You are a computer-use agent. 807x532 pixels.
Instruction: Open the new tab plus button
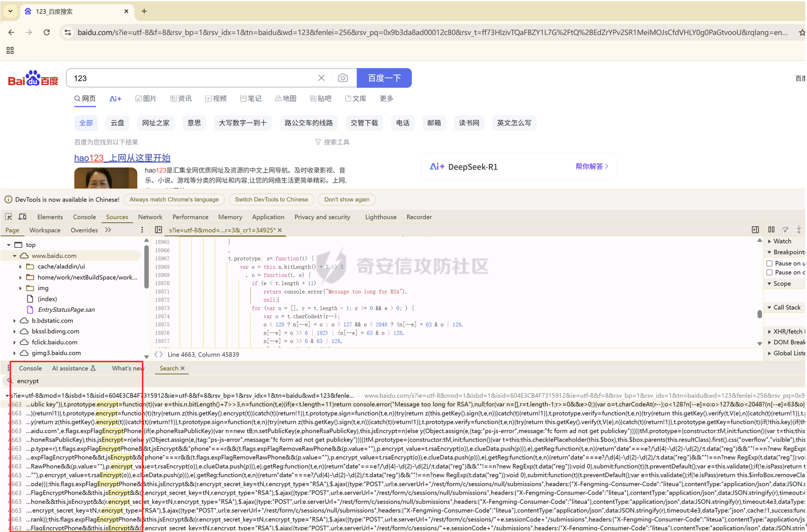point(144,11)
